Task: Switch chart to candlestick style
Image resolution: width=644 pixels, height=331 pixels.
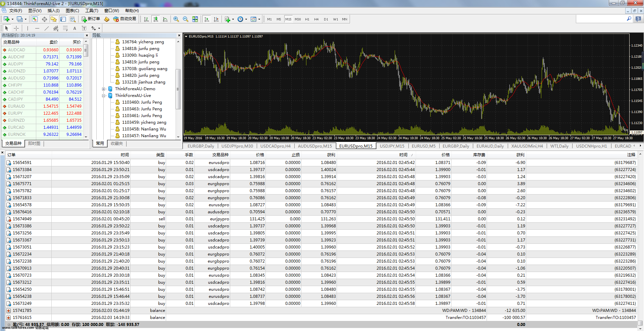Action: click(x=156, y=19)
